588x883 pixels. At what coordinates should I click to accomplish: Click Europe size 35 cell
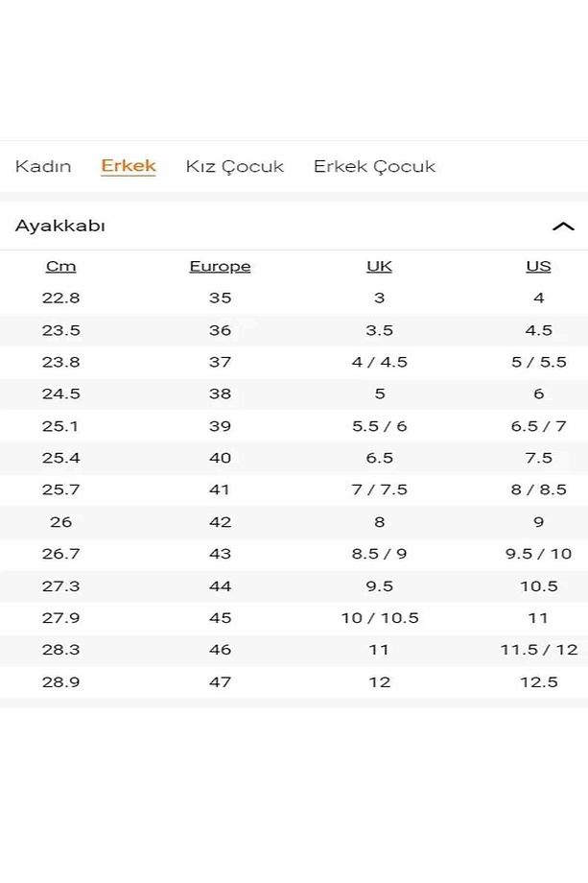tap(220, 298)
